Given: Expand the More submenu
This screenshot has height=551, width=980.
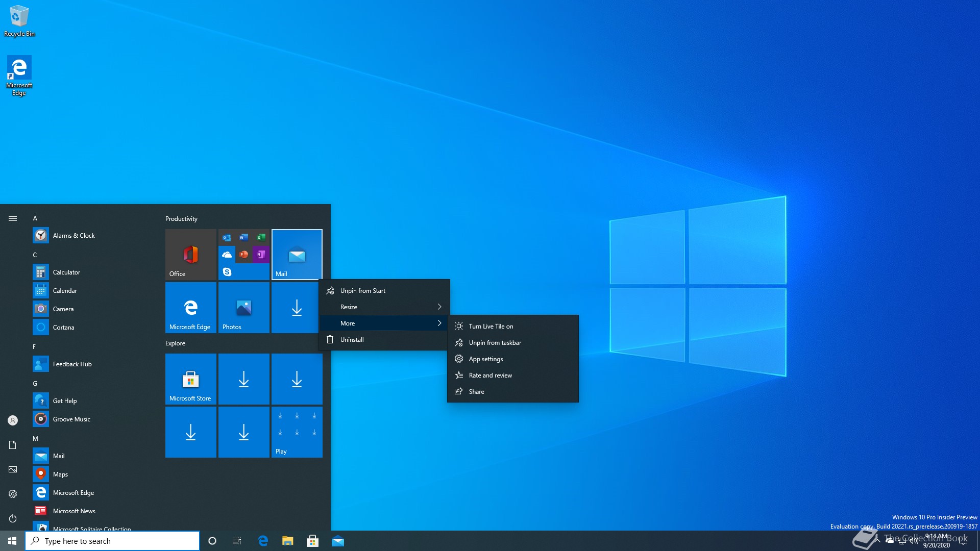Looking at the screenshot, I should click(384, 323).
